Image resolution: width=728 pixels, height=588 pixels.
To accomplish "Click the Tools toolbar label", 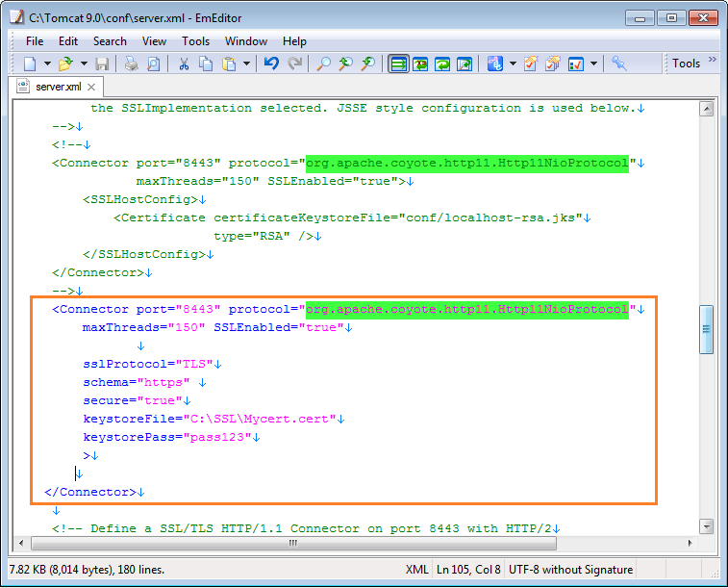I will [686, 64].
